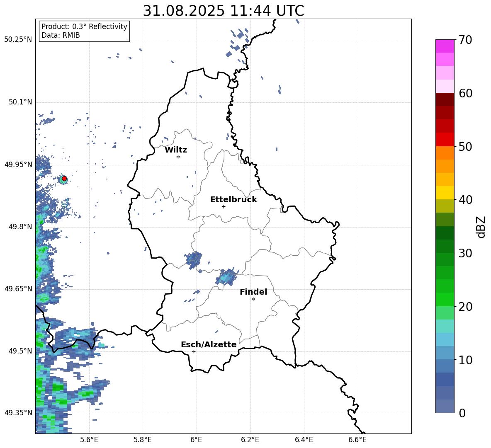Click the 49.8°N latitude label

20,227
